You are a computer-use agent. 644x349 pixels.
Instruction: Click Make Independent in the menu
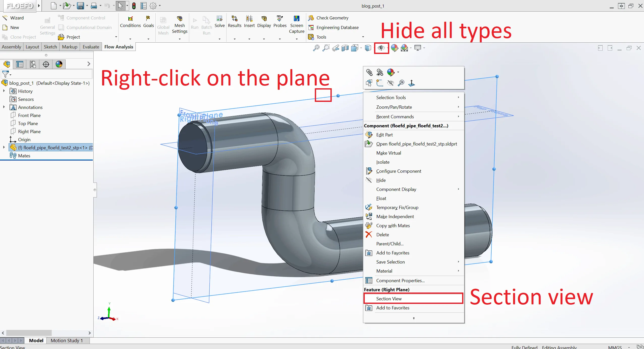tap(413, 217)
